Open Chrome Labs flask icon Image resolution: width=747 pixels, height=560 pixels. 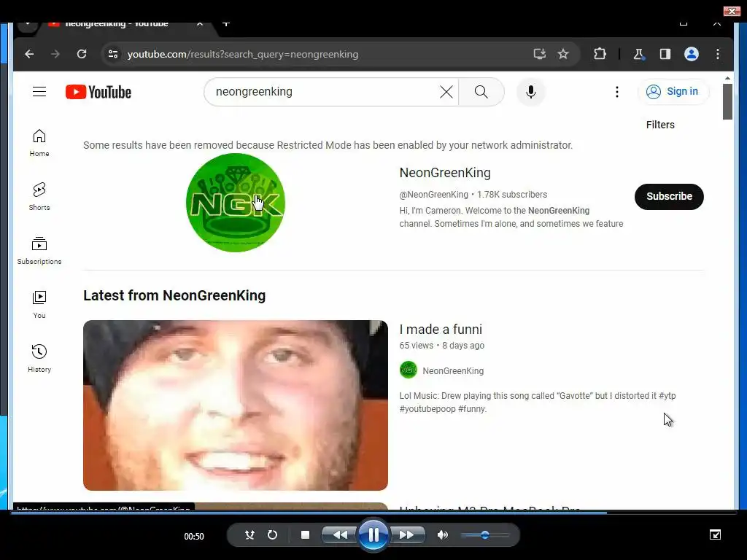(x=639, y=54)
